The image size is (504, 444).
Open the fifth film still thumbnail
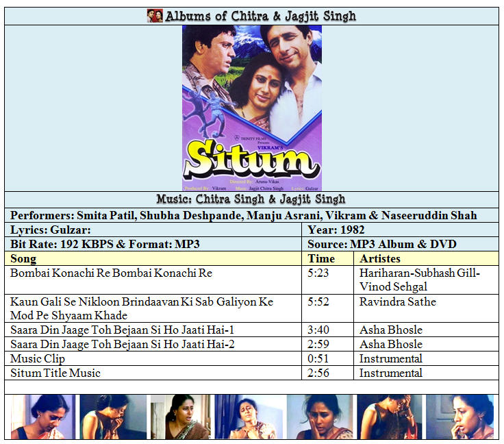320,417
